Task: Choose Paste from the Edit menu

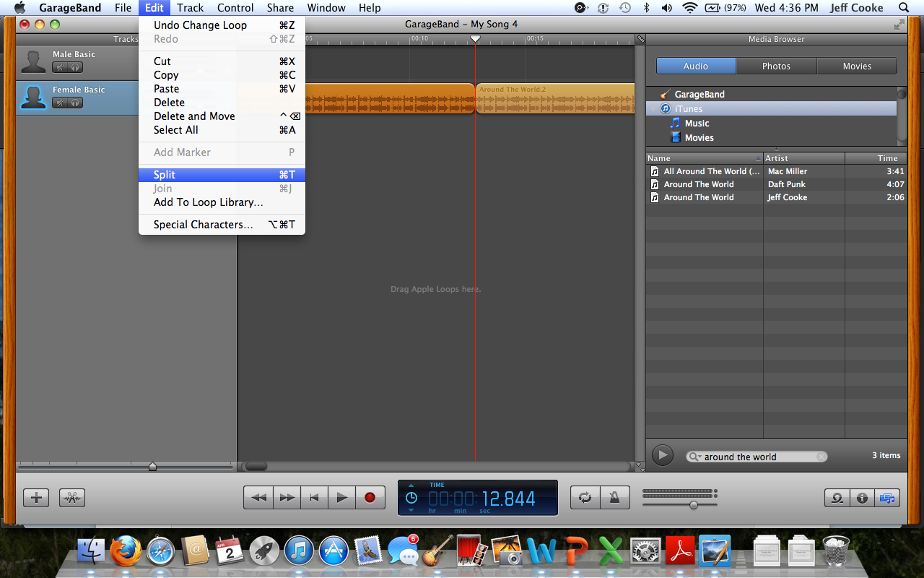Action: pyautogui.click(x=222, y=89)
